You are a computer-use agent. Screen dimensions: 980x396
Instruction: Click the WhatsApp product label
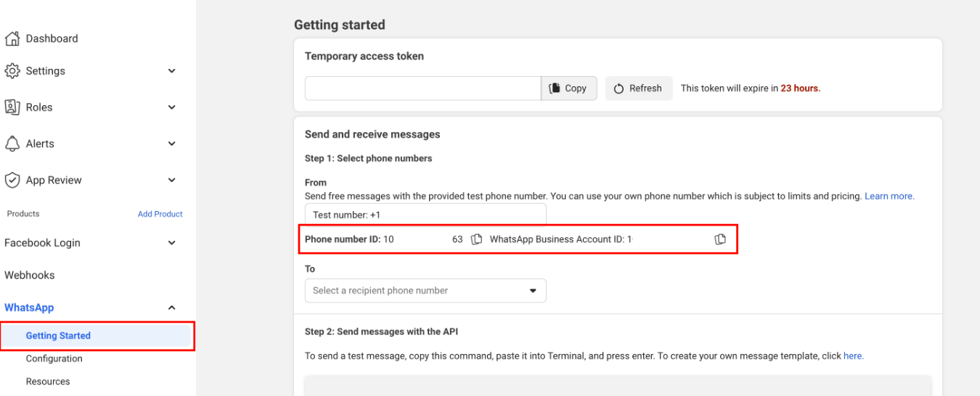(29, 308)
